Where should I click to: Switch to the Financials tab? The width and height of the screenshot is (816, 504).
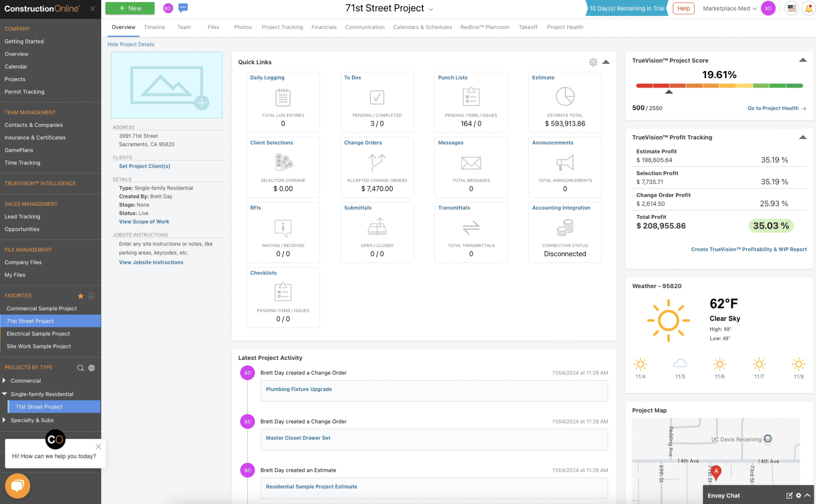tap(324, 27)
